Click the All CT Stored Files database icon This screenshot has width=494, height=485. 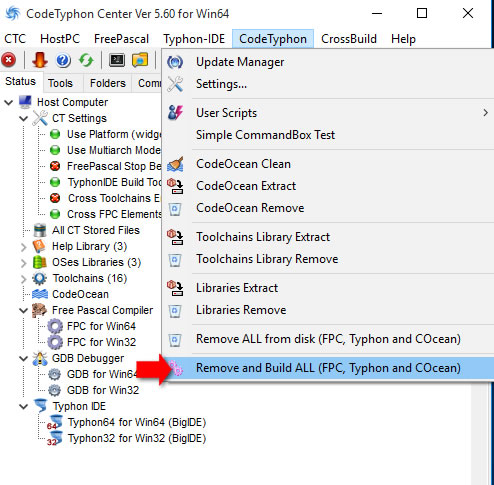(40, 230)
